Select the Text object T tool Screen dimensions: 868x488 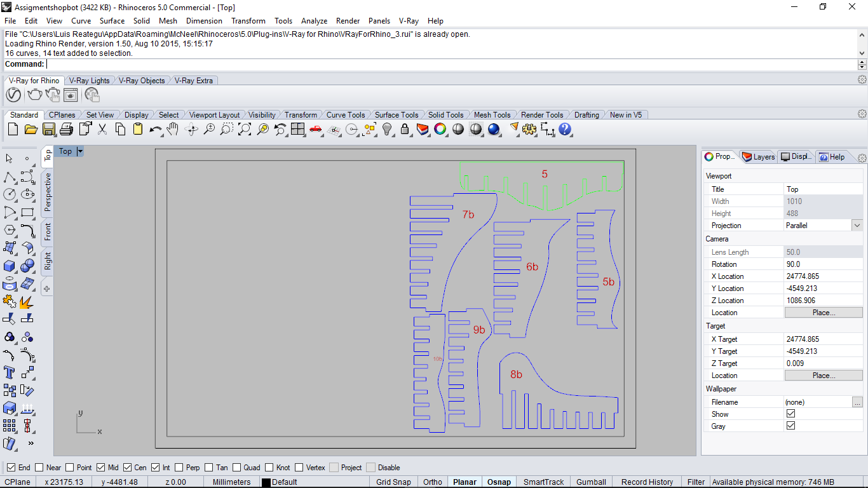click(10, 372)
